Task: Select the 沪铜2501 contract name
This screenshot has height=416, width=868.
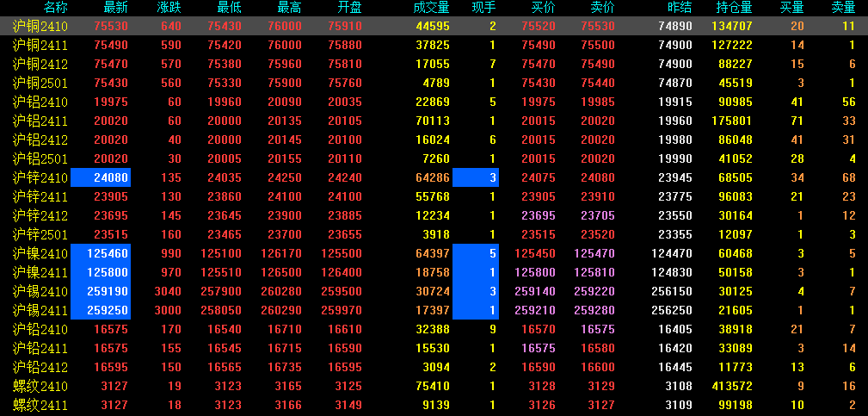Action: (40, 83)
